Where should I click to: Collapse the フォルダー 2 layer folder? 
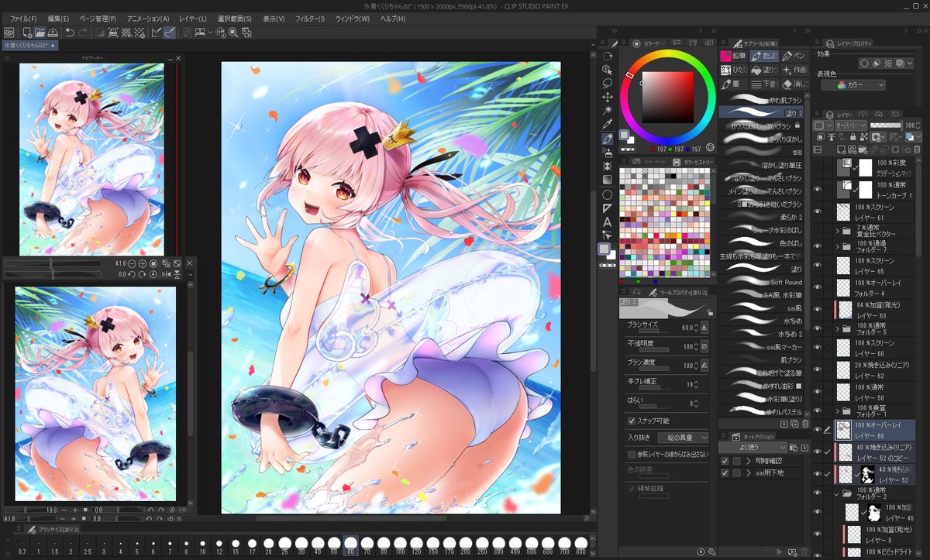click(837, 493)
